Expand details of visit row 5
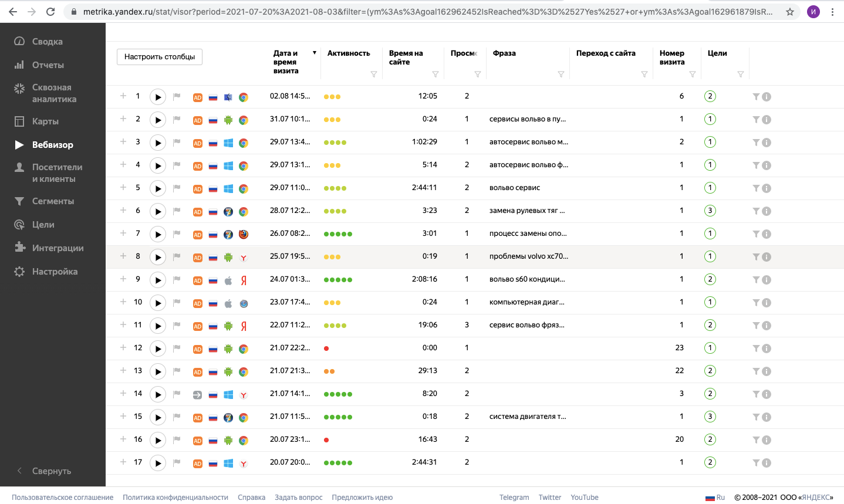This screenshot has width=844, height=504. pyautogui.click(x=123, y=188)
